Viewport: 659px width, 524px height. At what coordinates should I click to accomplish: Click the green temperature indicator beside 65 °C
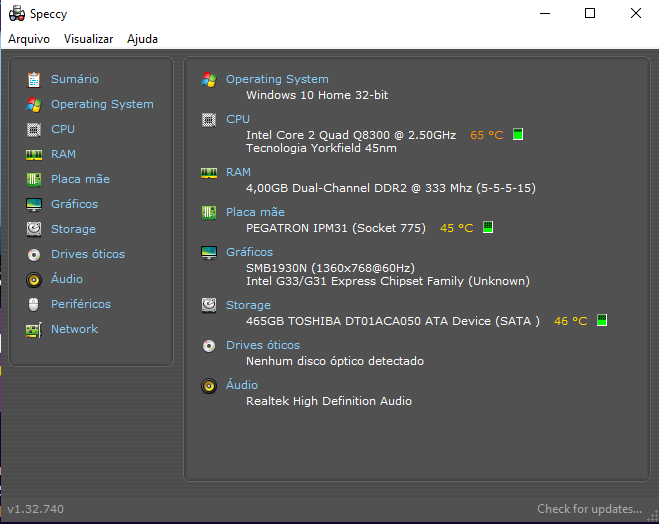click(518, 134)
